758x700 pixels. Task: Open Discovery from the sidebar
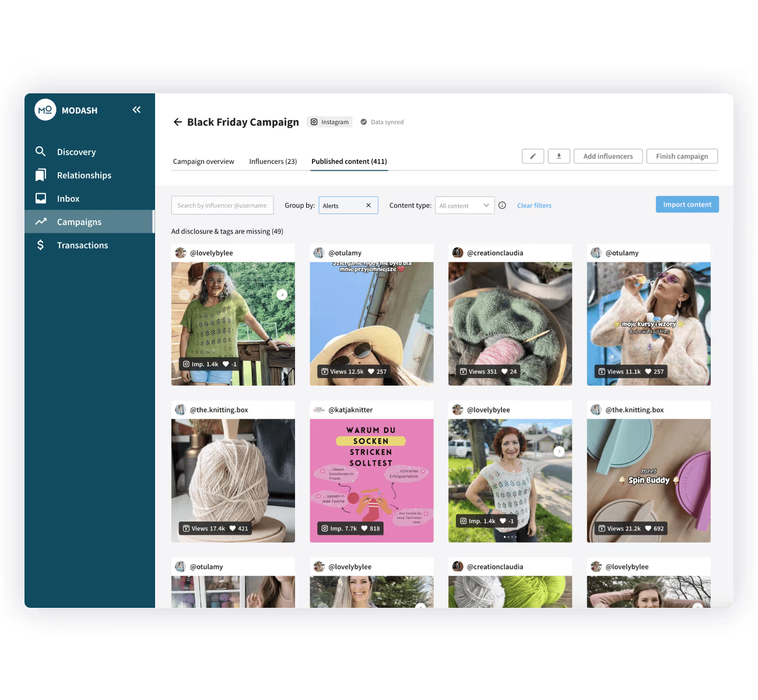(76, 152)
